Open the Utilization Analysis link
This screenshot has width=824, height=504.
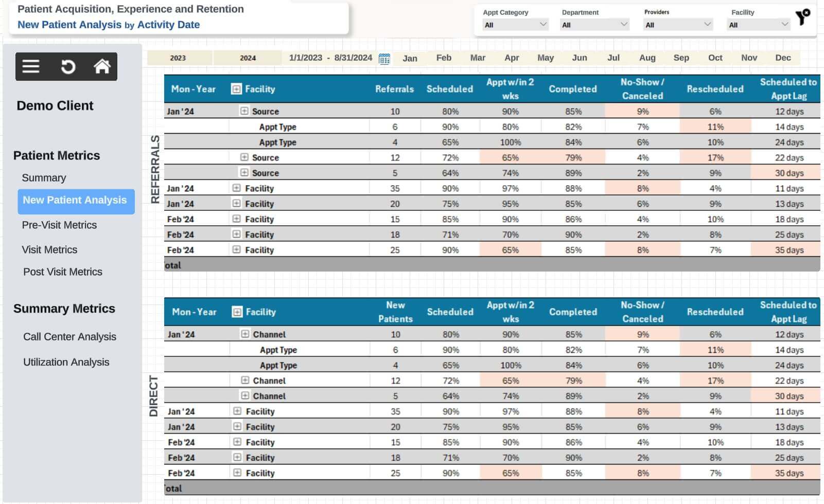point(66,362)
